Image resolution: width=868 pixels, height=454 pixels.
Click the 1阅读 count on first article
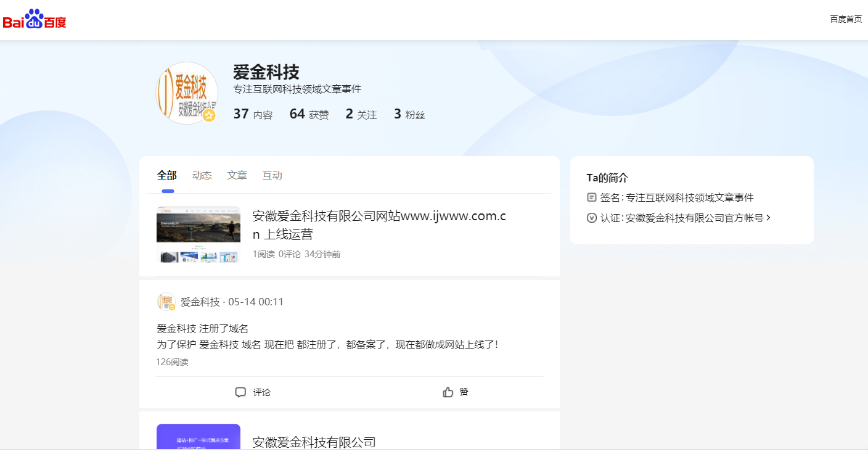[264, 254]
